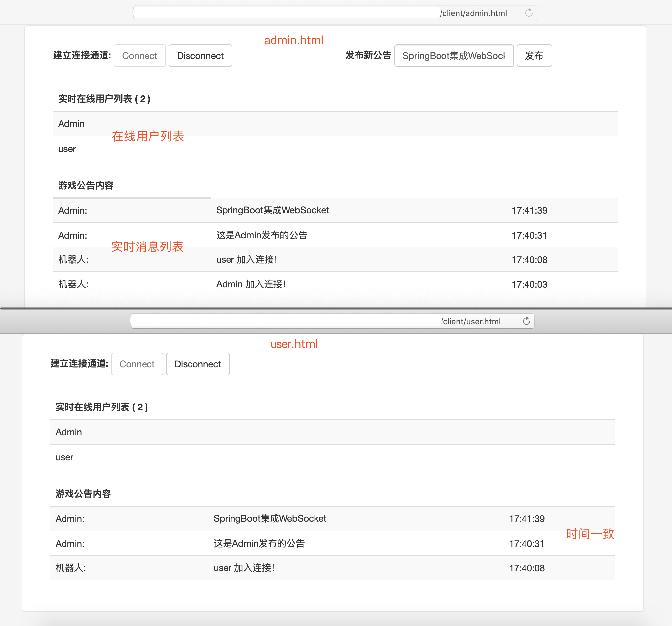The width and height of the screenshot is (672, 626).
Task: Click 17:41:39 timestamp in user page
Action: tap(526, 519)
